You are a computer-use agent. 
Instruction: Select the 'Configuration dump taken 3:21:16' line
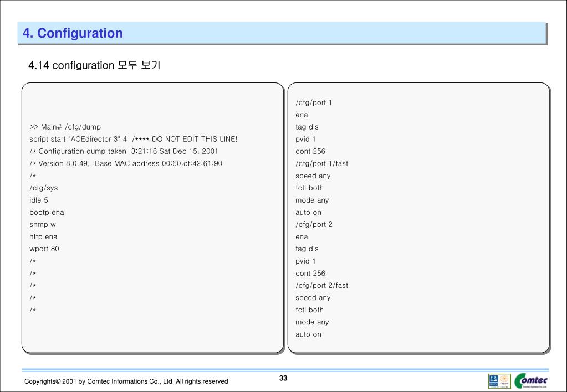point(124,151)
